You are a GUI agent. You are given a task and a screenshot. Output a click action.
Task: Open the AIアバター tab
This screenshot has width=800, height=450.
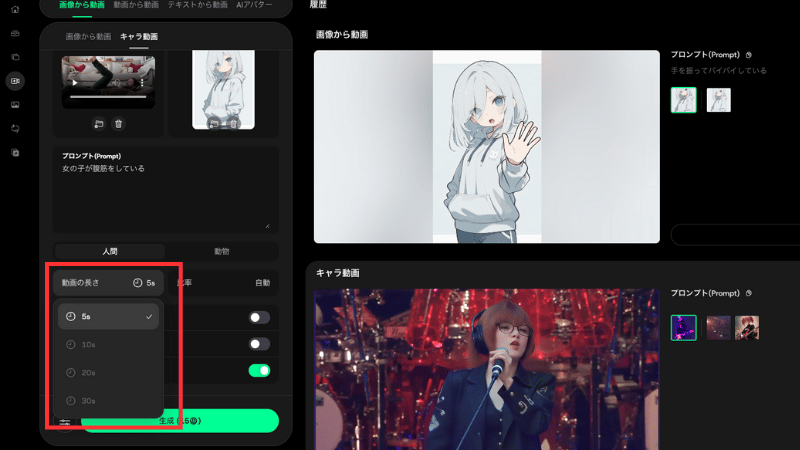pos(254,5)
